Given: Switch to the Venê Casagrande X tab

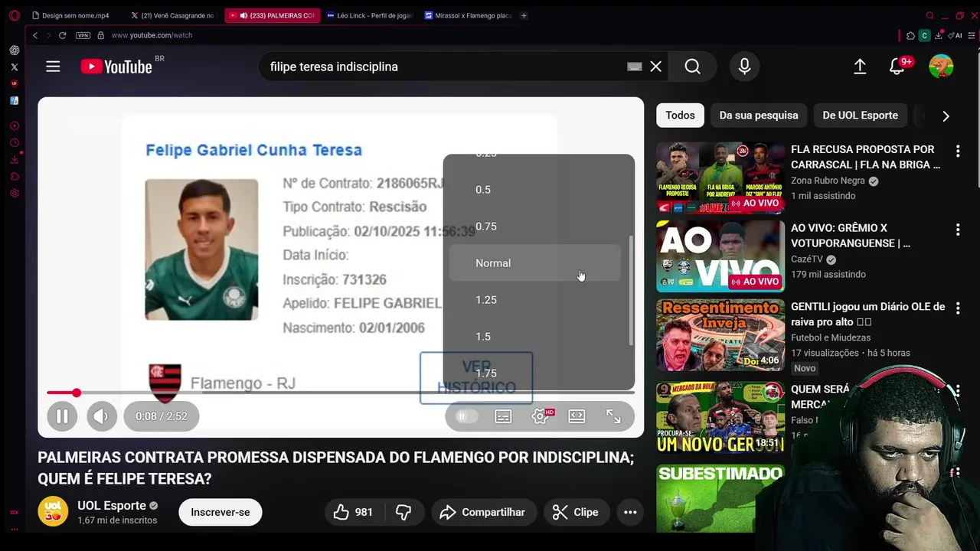Looking at the screenshot, I should pyautogui.click(x=173, y=15).
